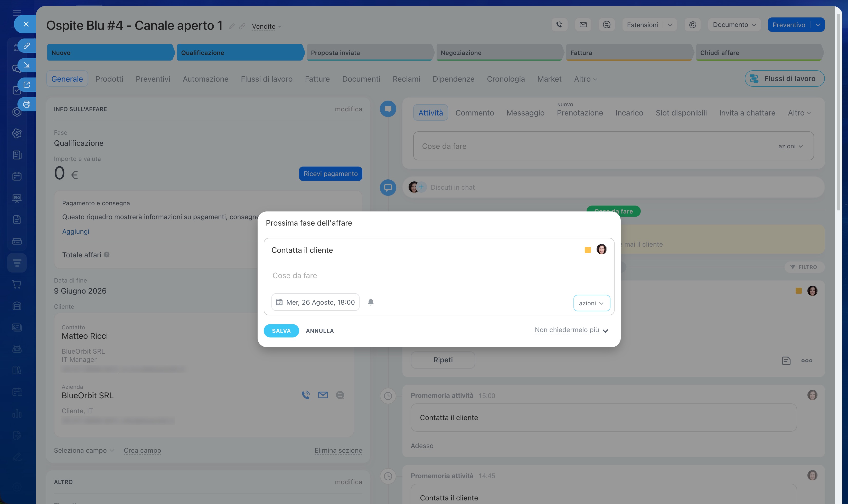Click the Ripeti button
The image size is (848, 504).
coord(442,360)
